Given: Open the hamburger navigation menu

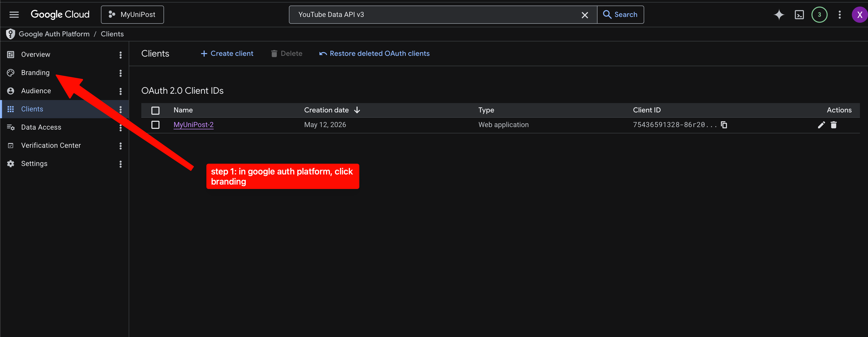Looking at the screenshot, I should click(14, 14).
